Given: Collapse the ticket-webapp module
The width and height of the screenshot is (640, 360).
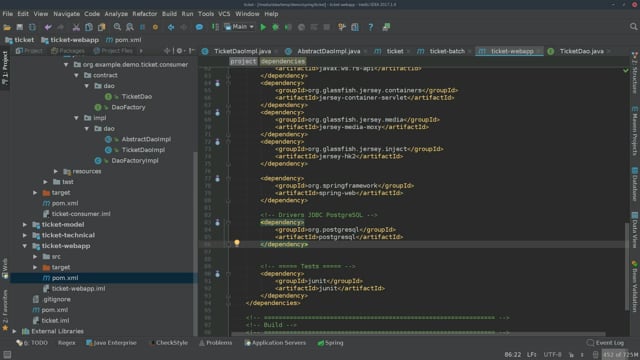Looking at the screenshot, I should tap(25, 246).
